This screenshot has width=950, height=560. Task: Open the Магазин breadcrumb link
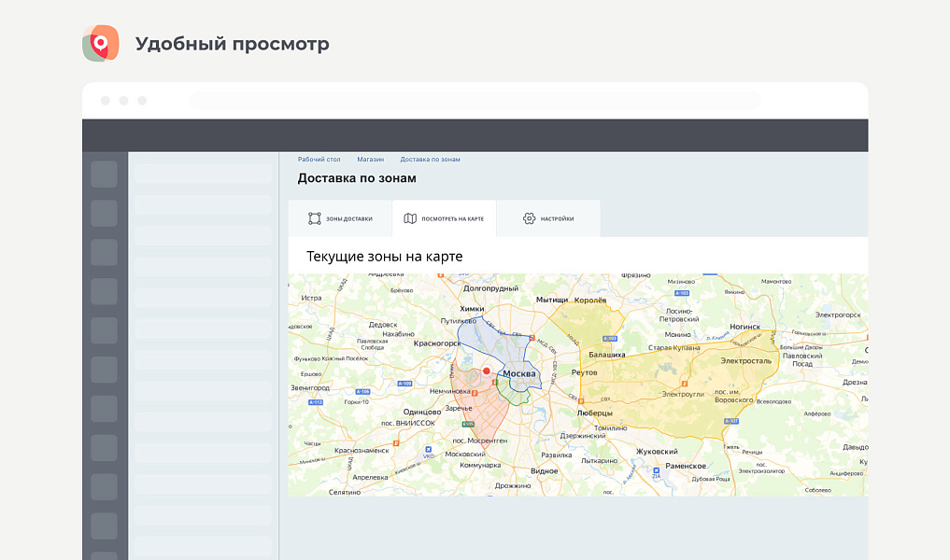point(370,160)
